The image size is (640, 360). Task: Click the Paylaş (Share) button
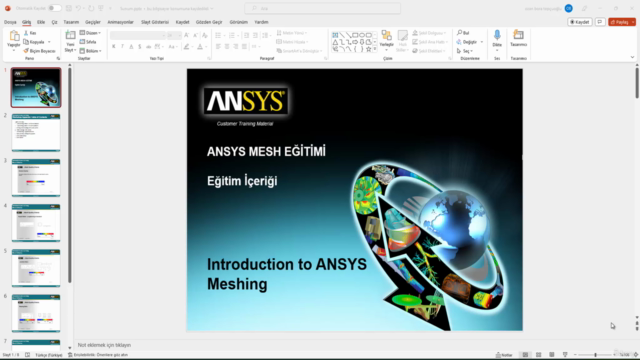coord(619,22)
